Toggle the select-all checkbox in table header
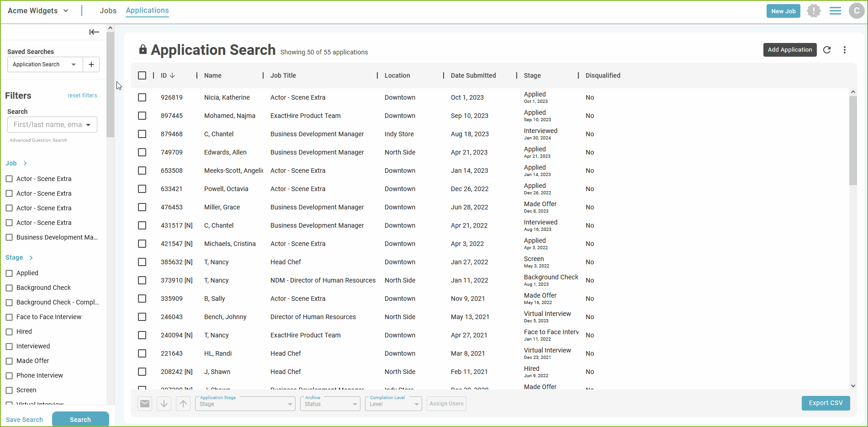The width and height of the screenshot is (868, 427). coord(142,75)
